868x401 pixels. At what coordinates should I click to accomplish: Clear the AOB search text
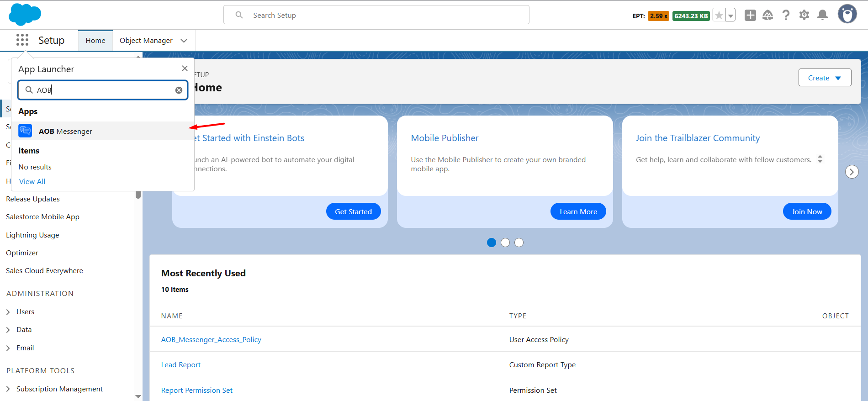coord(179,90)
